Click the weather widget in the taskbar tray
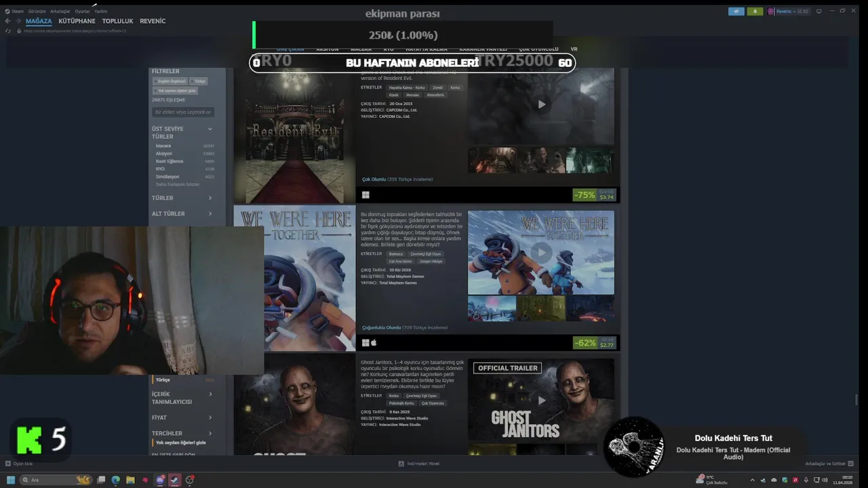868x488 pixels. click(x=711, y=480)
